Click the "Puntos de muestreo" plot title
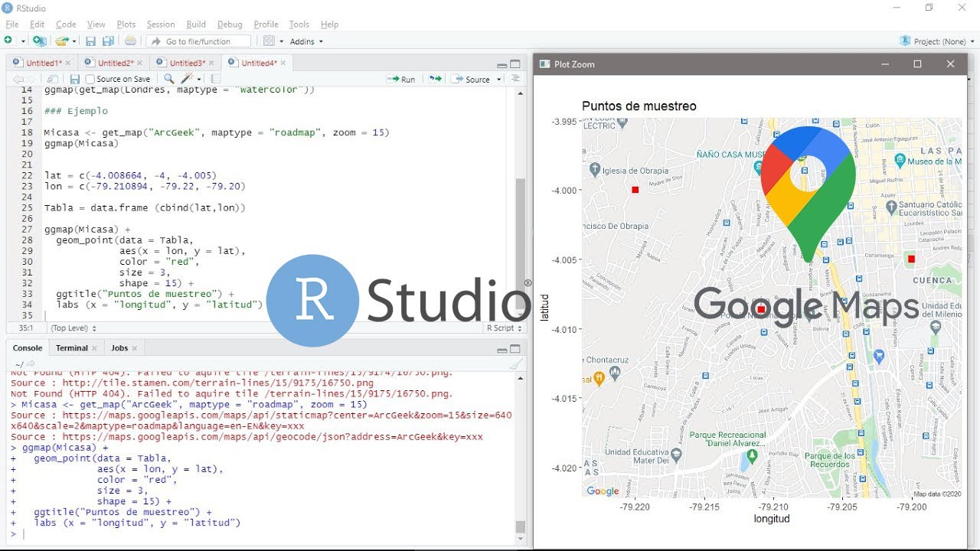 [x=639, y=106]
